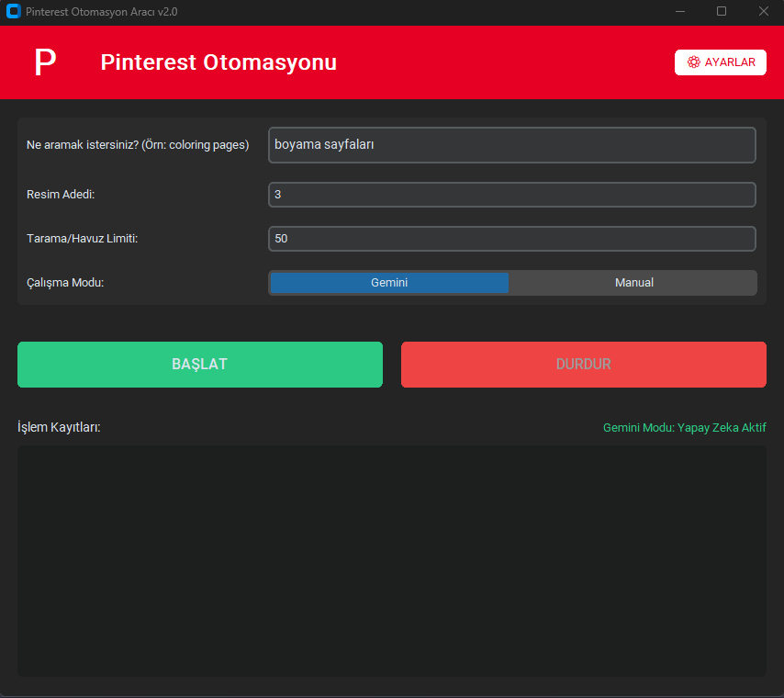
Task: Click the Resim Adedi field showing 3
Action: point(512,194)
